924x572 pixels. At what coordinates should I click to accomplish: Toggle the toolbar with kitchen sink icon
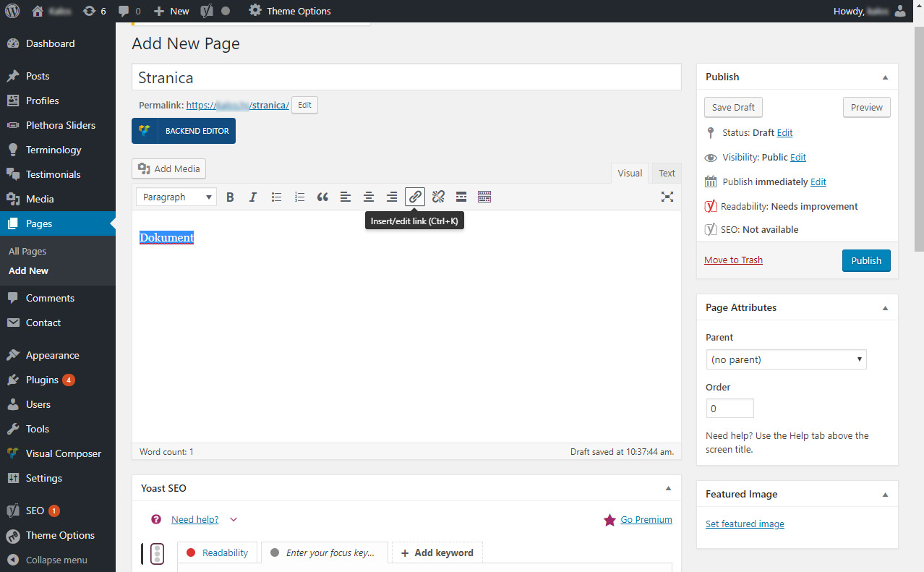pos(484,197)
